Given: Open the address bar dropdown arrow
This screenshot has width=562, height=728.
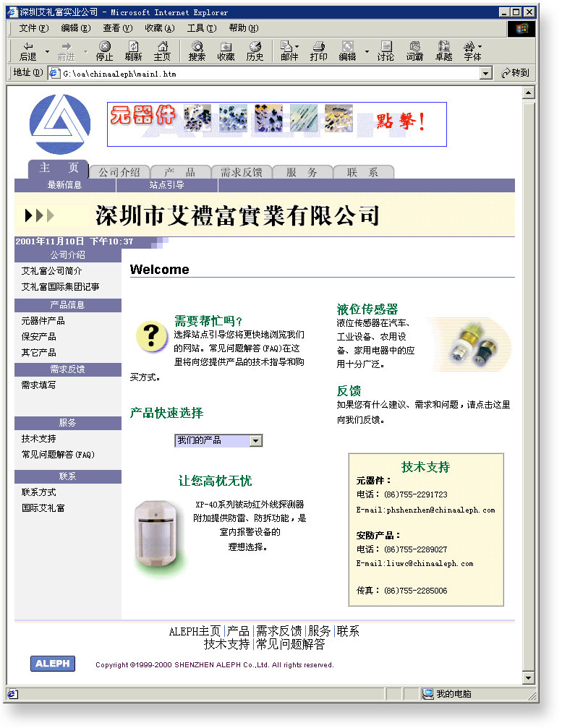Looking at the screenshot, I should coord(486,73).
